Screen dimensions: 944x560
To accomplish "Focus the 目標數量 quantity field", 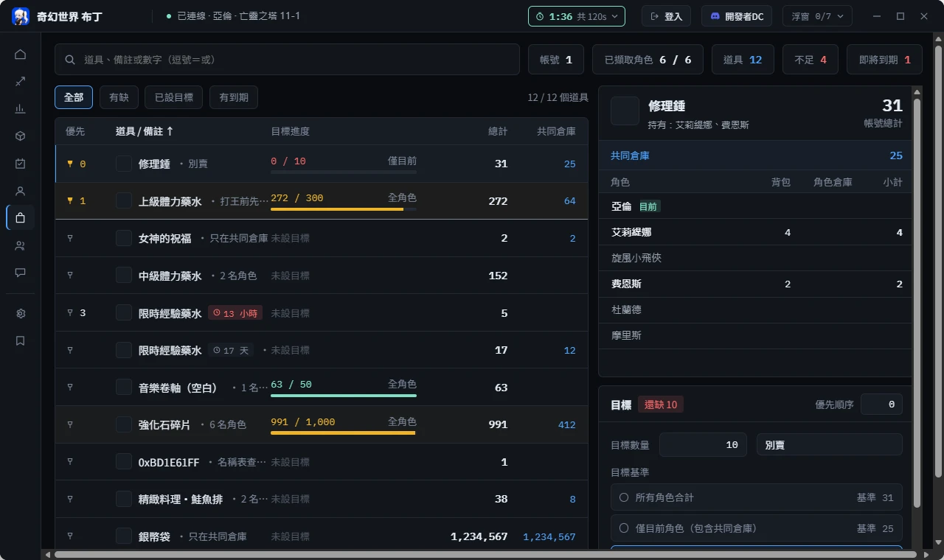I will pyautogui.click(x=703, y=444).
